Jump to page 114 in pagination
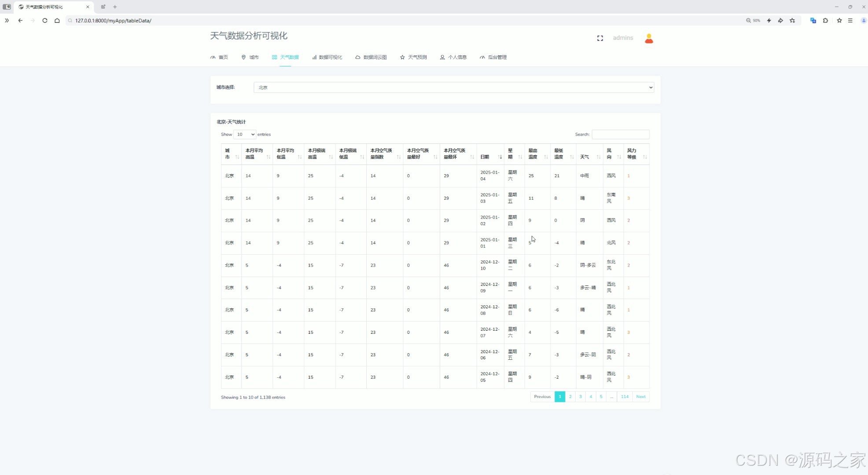Screen dimensions: 868x475 tap(625, 397)
